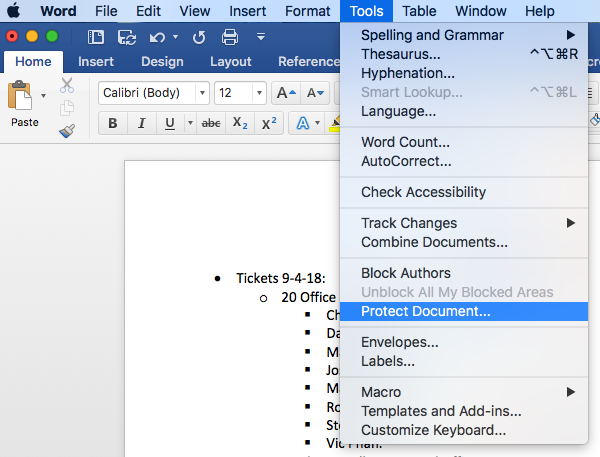
Task: Click the Format Painter brush icon
Action: click(x=67, y=131)
